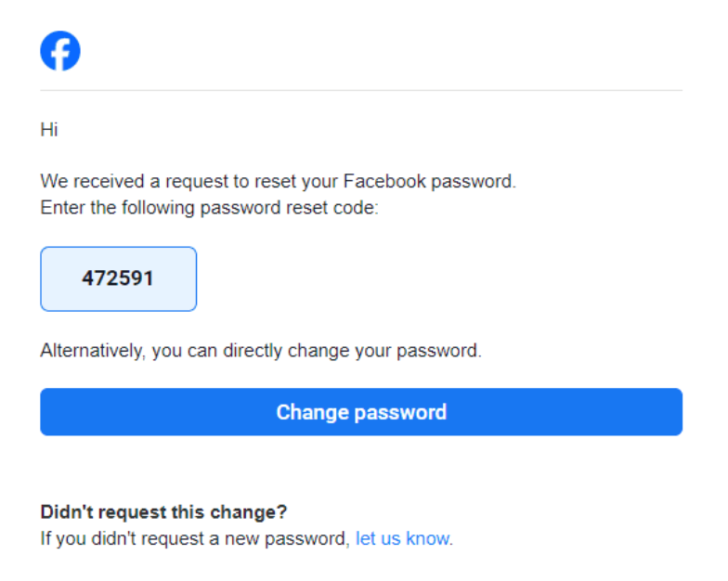Open the 'let us know' link

pyautogui.click(x=403, y=538)
